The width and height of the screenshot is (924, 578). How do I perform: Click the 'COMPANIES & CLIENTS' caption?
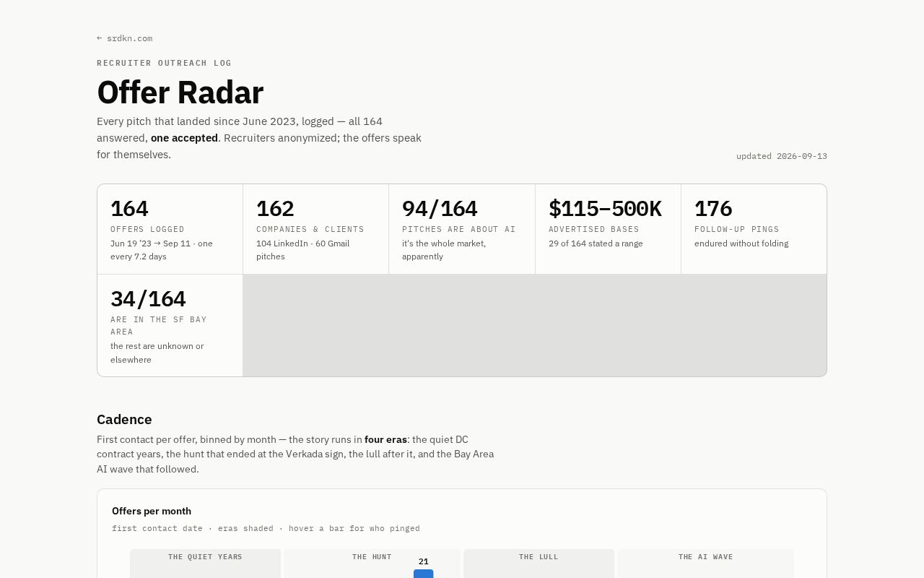(310, 229)
